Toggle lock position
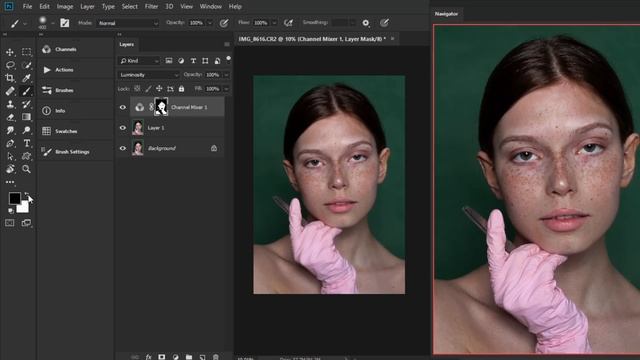The image size is (640, 360). point(159,89)
